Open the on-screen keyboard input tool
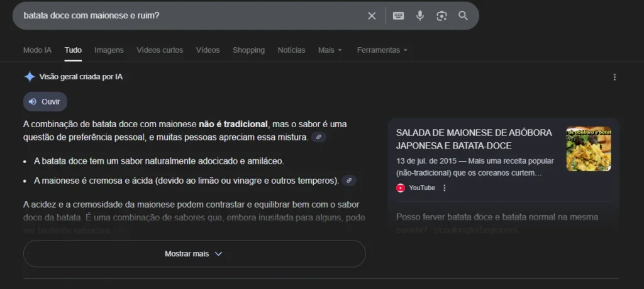The height and width of the screenshot is (289, 644). [x=398, y=16]
